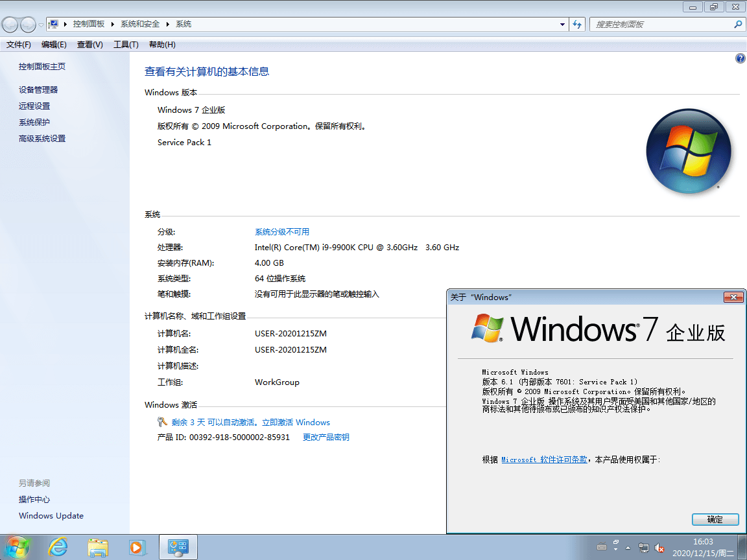
Task: Open the 查看 menu
Action: (x=89, y=44)
